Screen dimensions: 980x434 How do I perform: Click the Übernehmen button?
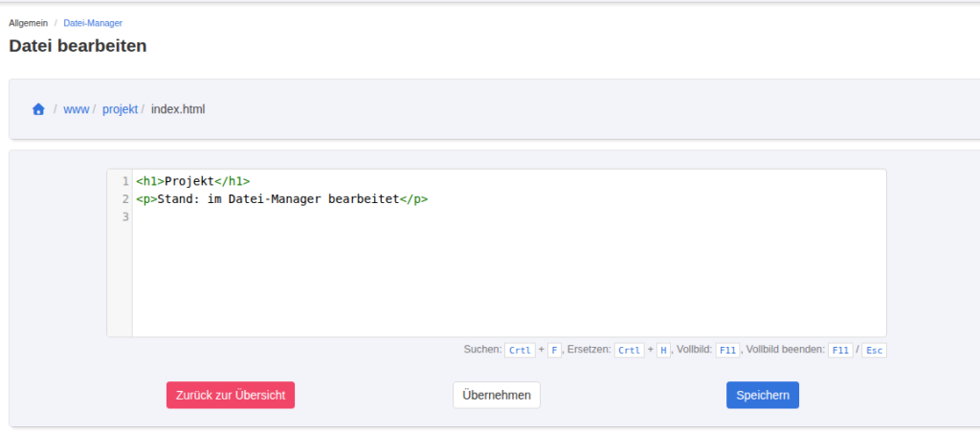(497, 396)
